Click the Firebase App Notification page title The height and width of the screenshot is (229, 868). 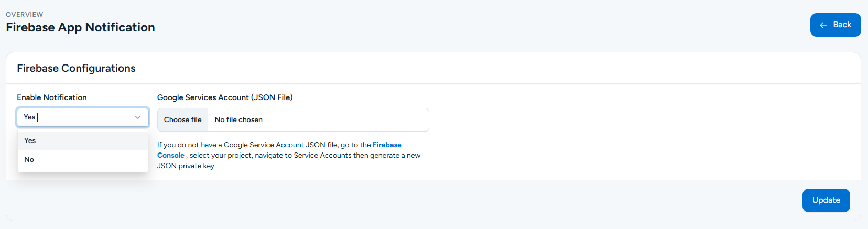[x=80, y=27]
